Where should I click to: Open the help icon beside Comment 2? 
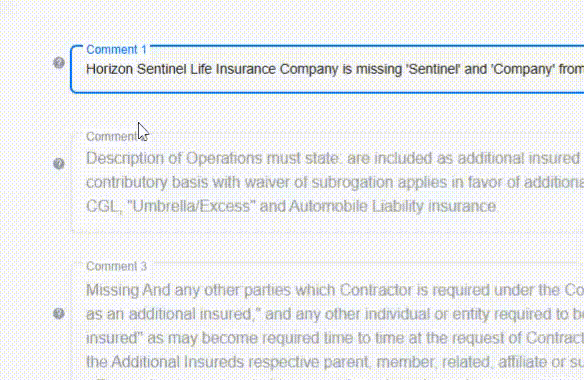(59, 164)
